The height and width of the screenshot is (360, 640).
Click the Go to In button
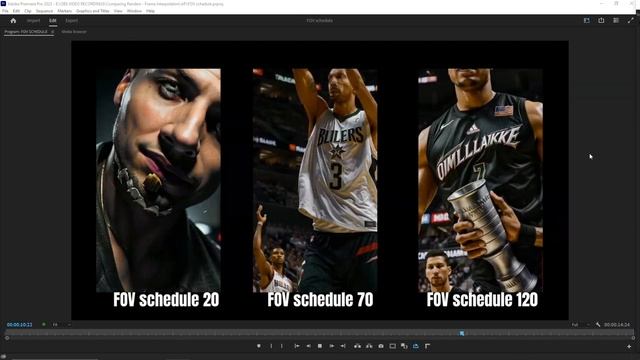[297, 346]
